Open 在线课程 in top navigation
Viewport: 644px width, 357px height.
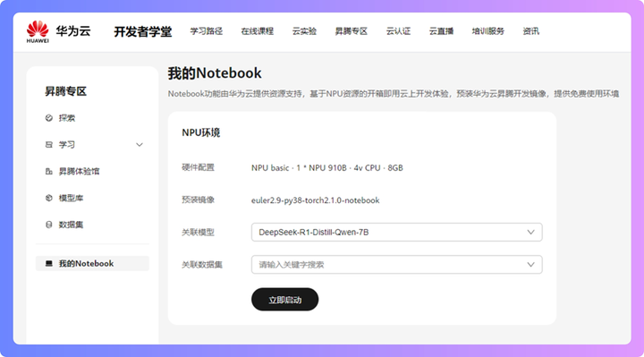pyautogui.click(x=257, y=31)
